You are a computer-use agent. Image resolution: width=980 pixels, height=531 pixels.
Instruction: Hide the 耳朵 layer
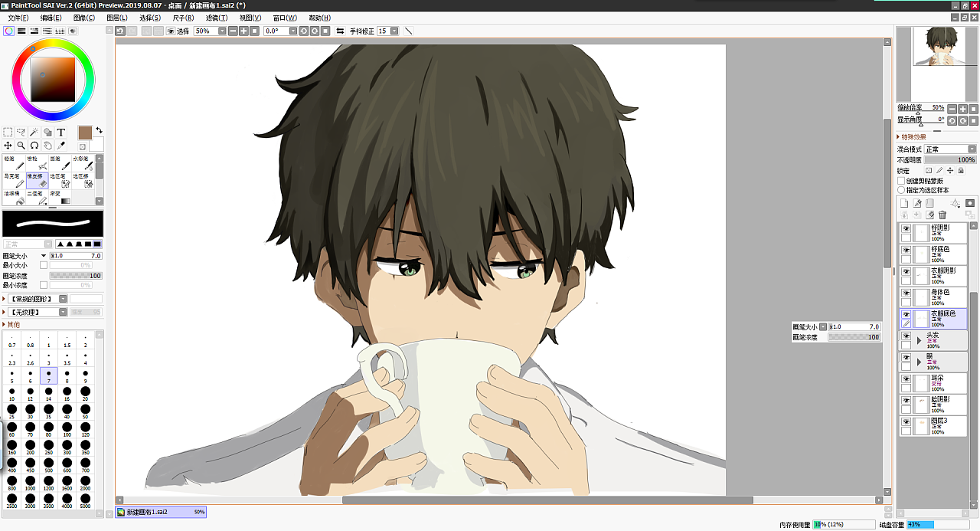click(x=906, y=379)
